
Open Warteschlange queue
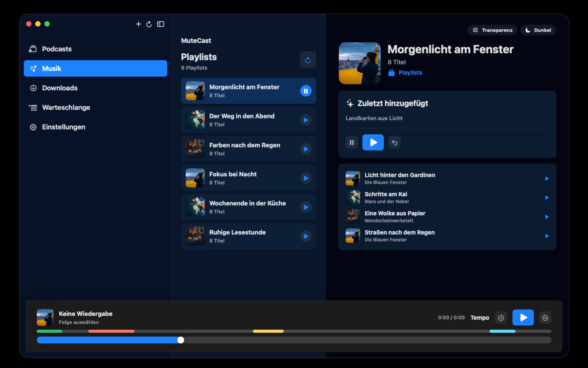coord(96,107)
